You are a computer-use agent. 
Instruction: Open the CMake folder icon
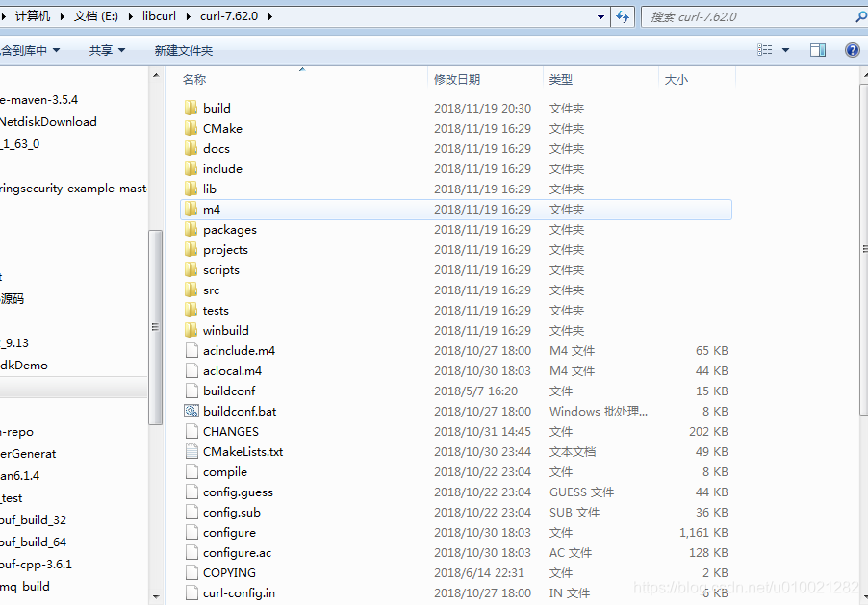(x=191, y=129)
